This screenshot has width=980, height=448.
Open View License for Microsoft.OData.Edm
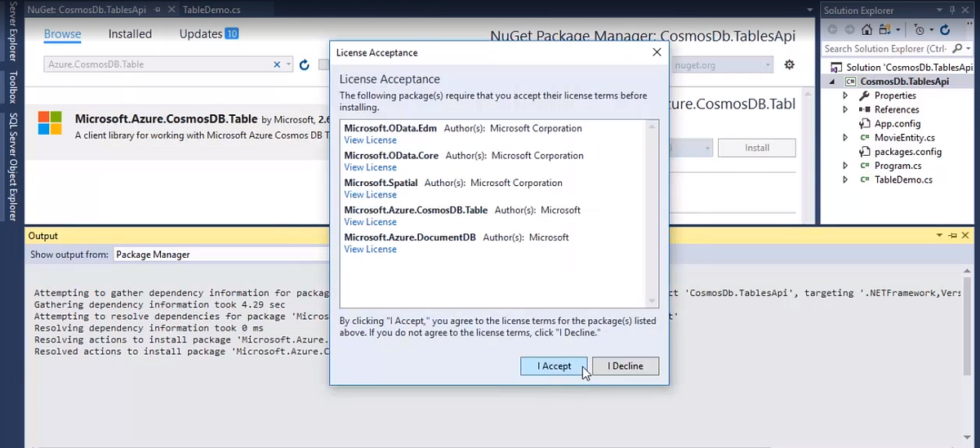click(370, 140)
